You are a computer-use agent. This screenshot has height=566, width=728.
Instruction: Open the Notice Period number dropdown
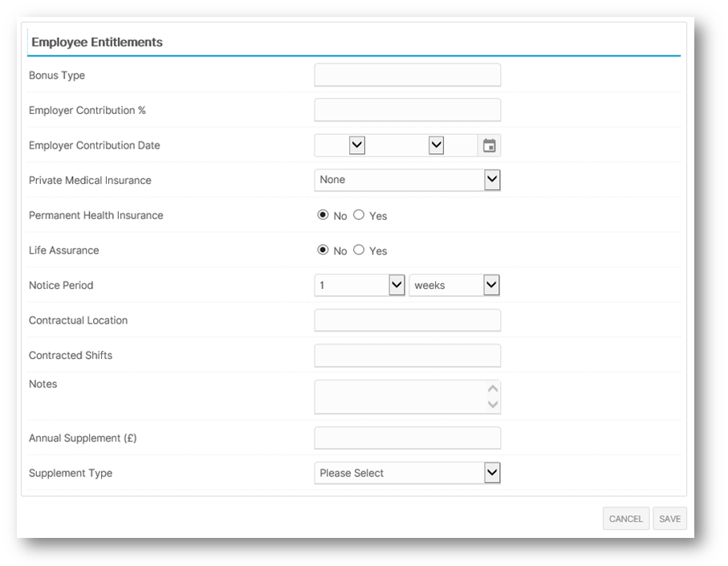[360, 285]
